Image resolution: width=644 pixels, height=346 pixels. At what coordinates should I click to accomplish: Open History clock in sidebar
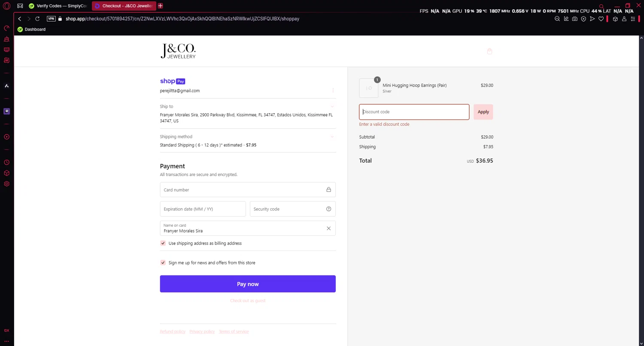pos(6,163)
